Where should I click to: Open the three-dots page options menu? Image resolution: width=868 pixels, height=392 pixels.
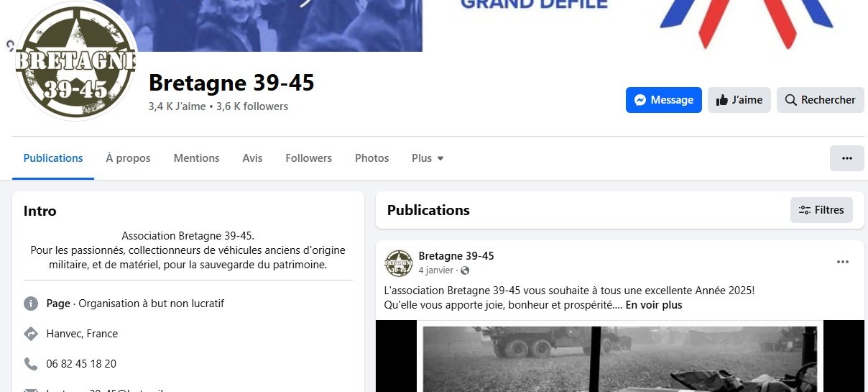coord(847,158)
